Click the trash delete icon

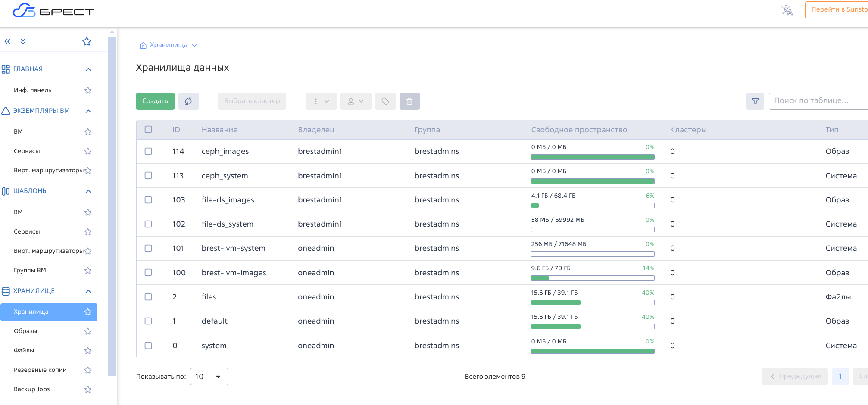tap(409, 101)
